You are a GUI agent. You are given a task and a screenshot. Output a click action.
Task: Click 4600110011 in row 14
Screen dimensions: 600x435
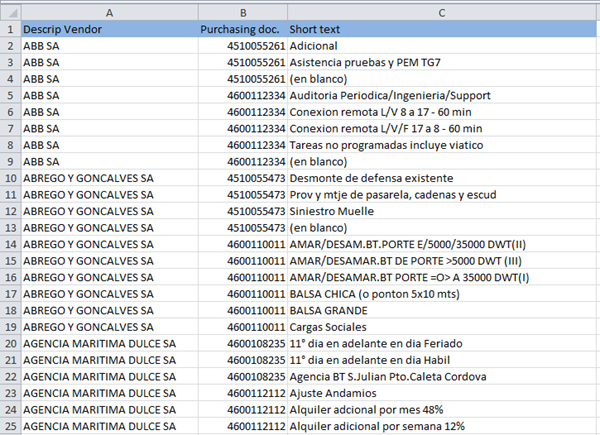(x=243, y=244)
